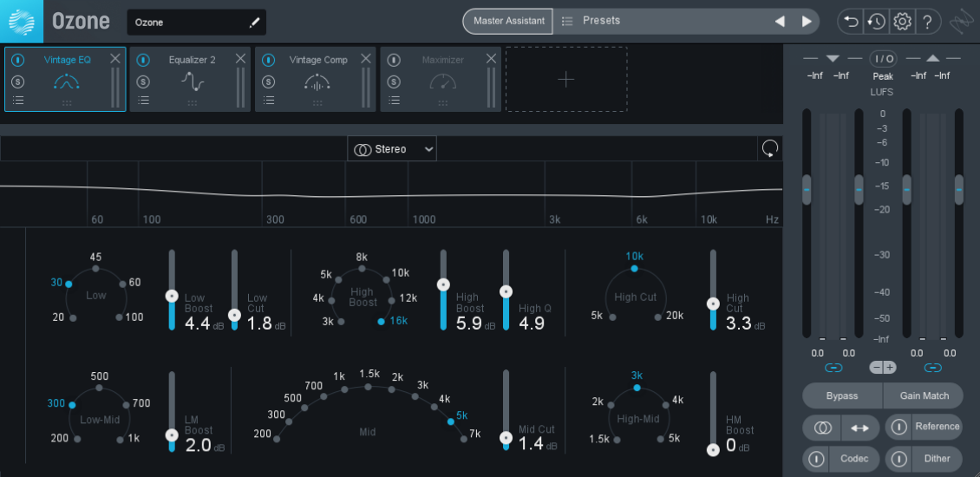Viewport: 980px width, 477px height.
Task: Click the Dither button label
Action: pos(937,458)
